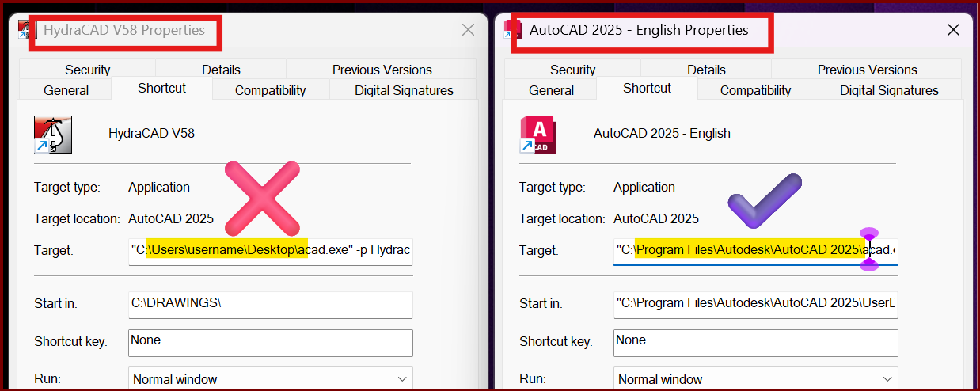Click the AutoCAD Start in field
Screen dimensions: 980x391
pyautogui.click(x=756, y=305)
